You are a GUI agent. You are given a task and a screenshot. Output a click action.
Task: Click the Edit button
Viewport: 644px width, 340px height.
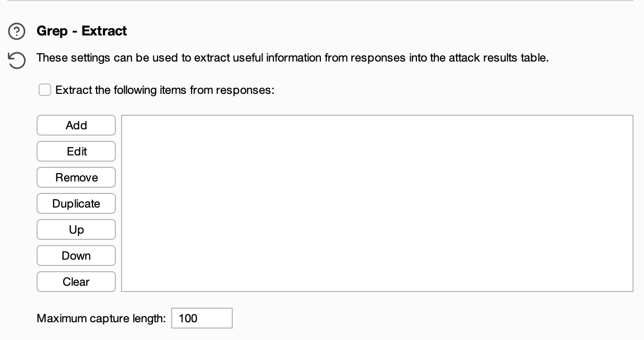pyautogui.click(x=76, y=152)
